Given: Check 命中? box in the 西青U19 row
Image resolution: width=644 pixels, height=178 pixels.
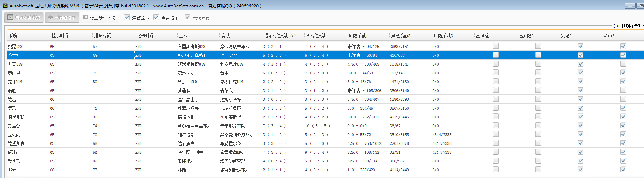Looking at the screenshot, I should click(623, 64).
